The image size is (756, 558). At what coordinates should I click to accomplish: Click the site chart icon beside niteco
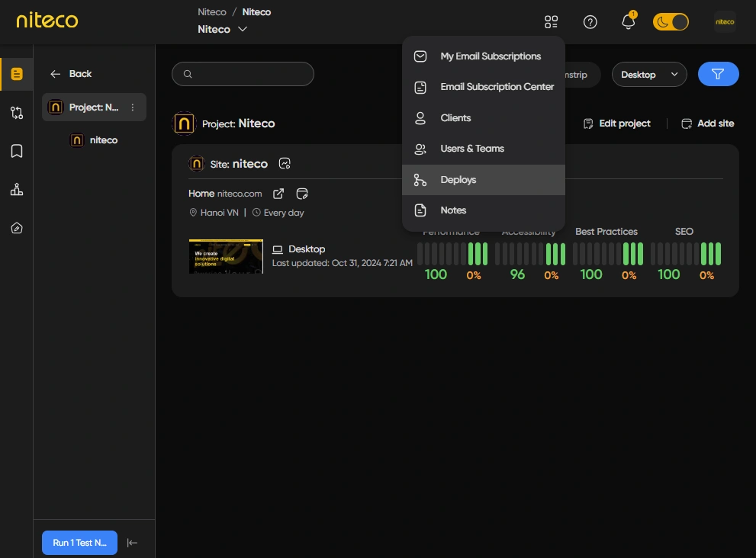coord(285,164)
